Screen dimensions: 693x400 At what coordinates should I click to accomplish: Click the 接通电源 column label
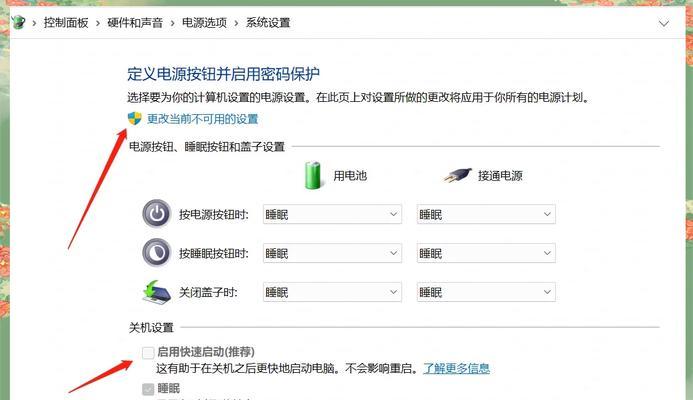point(500,176)
